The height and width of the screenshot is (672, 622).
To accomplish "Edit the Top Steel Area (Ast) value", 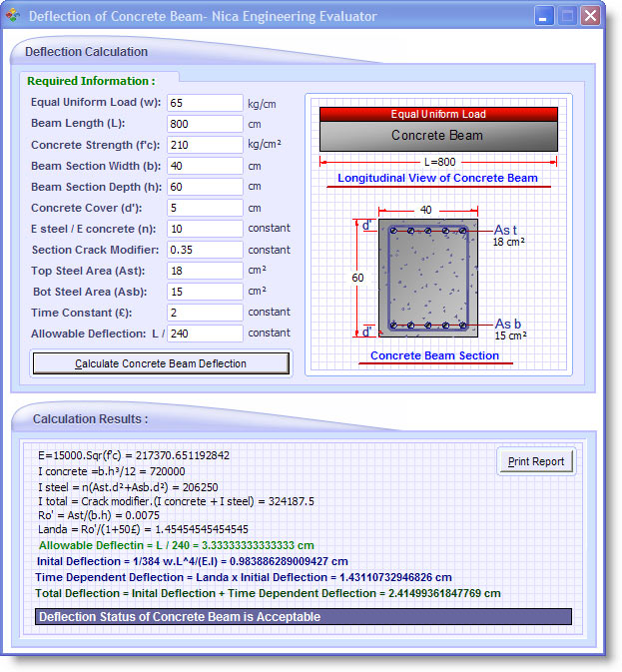I will (205, 271).
